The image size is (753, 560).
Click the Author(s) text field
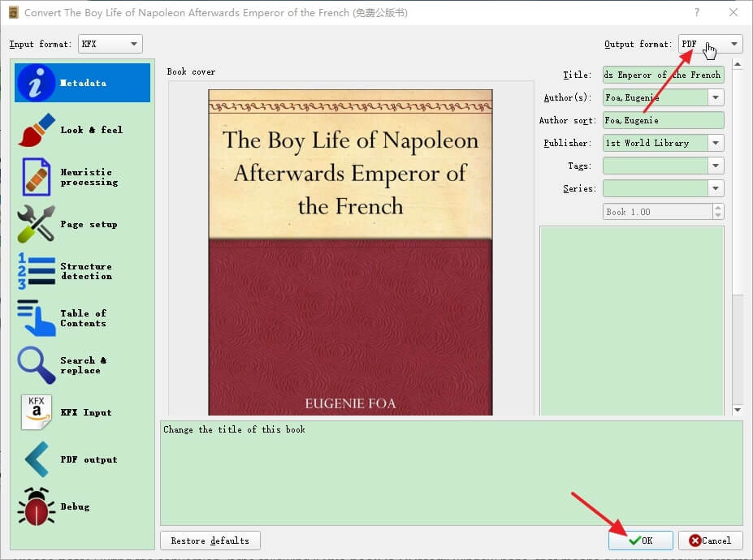coord(656,97)
